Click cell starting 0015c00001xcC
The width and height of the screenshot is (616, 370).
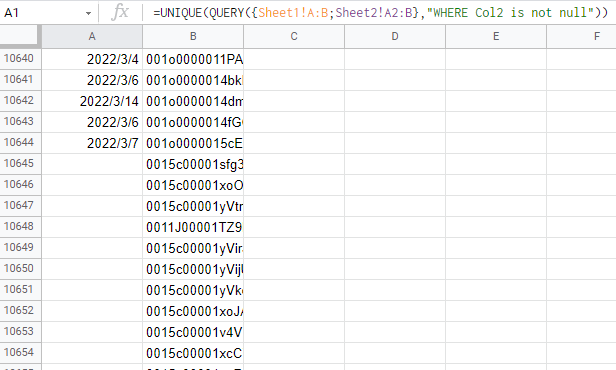pos(193,353)
